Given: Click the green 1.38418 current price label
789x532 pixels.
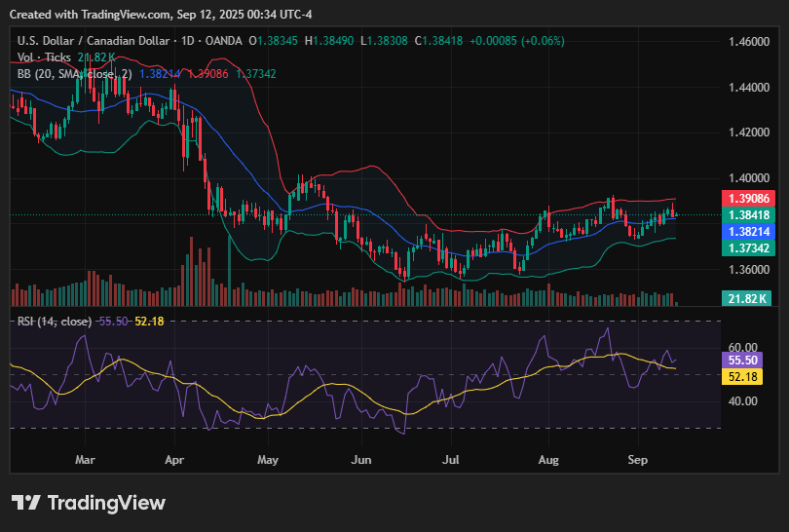Looking at the screenshot, I should coord(748,215).
